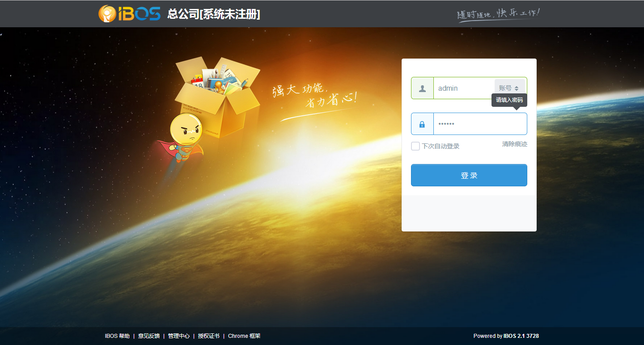
Task: Click the IBOS logo in header
Action: [x=129, y=14]
